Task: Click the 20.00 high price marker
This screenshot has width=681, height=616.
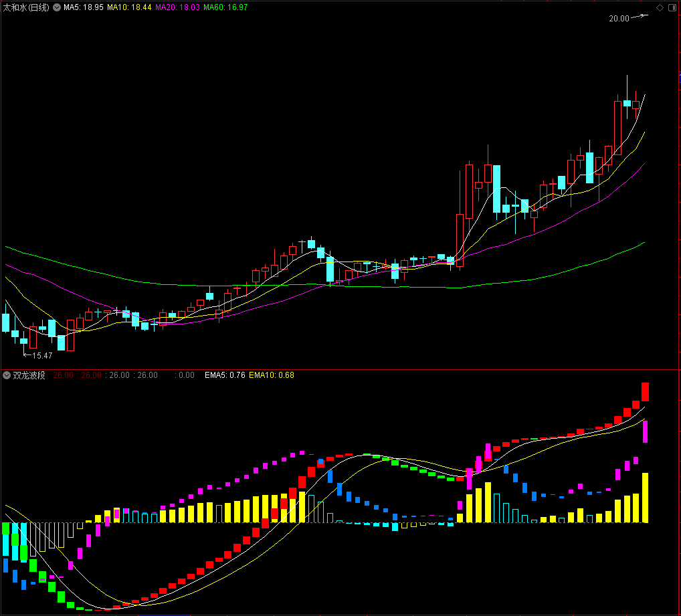Action: [x=619, y=18]
